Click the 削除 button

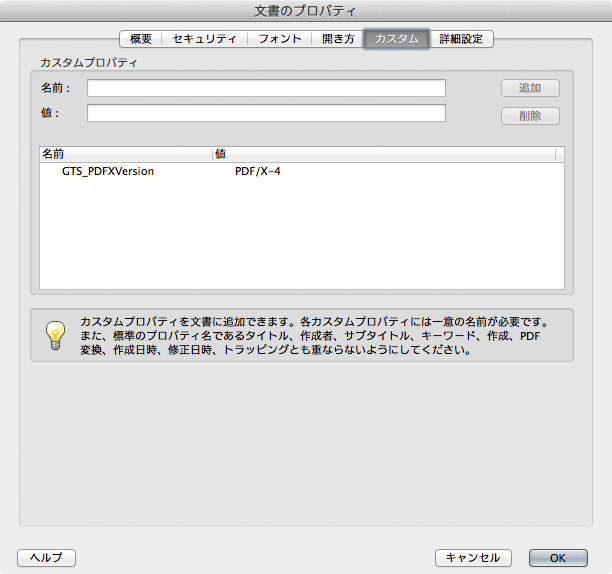[530, 116]
